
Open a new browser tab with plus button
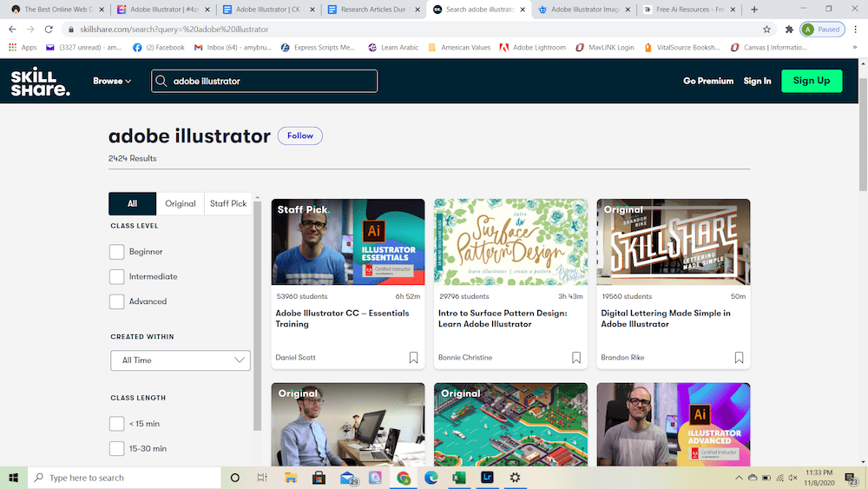(x=754, y=10)
